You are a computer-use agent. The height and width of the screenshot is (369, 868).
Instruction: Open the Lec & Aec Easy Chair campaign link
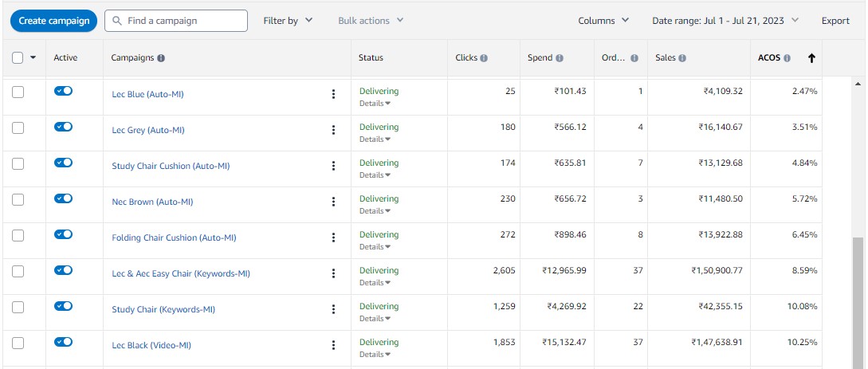[x=181, y=273]
